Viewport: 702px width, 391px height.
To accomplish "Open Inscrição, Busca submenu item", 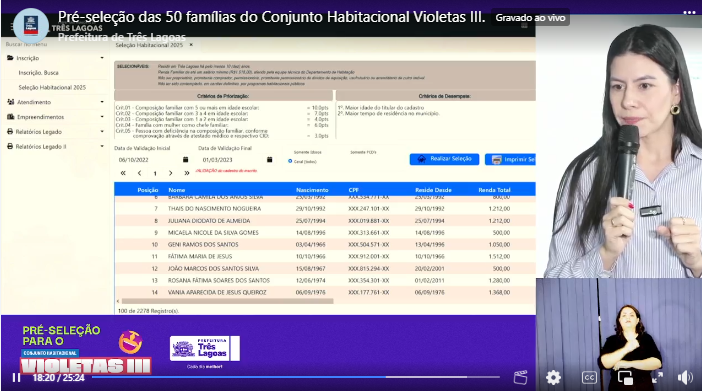I will [x=39, y=73].
